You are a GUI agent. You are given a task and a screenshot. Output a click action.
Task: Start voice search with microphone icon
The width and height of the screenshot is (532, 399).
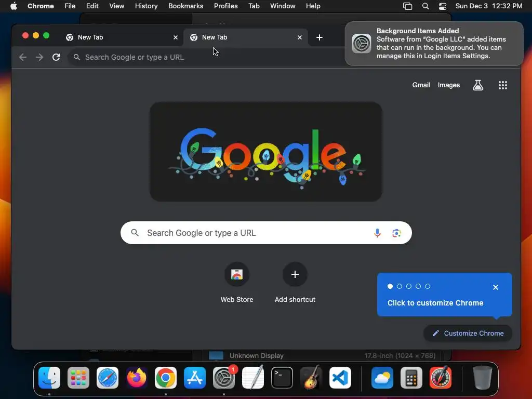pyautogui.click(x=377, y=233)
